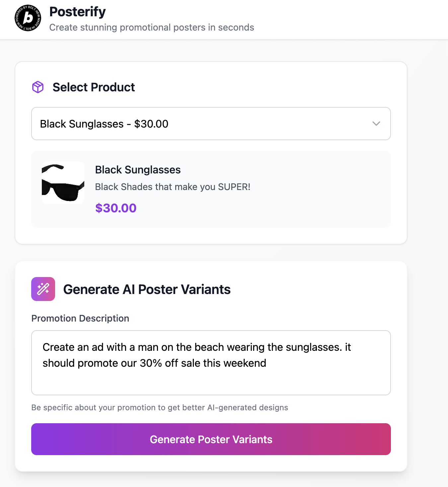Click the $30.00 purple price text
The width and height of the screenshot is (448, 487).
pos(116,208)
